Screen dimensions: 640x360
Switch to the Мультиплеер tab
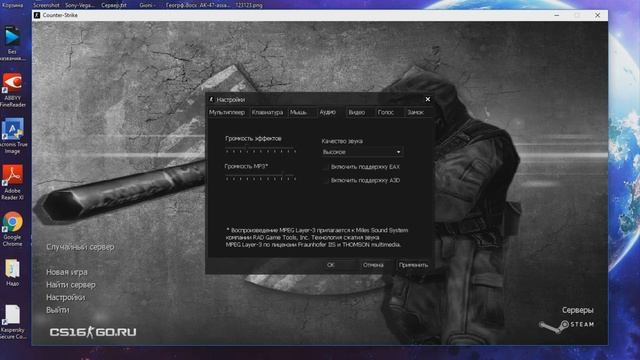click(227, 112)
